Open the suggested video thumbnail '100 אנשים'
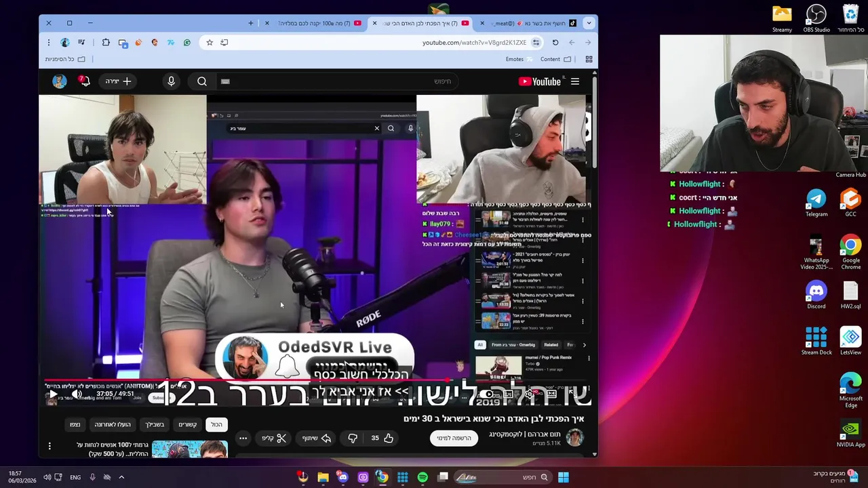This screenshot has height=488, width=868. point(190,449)
